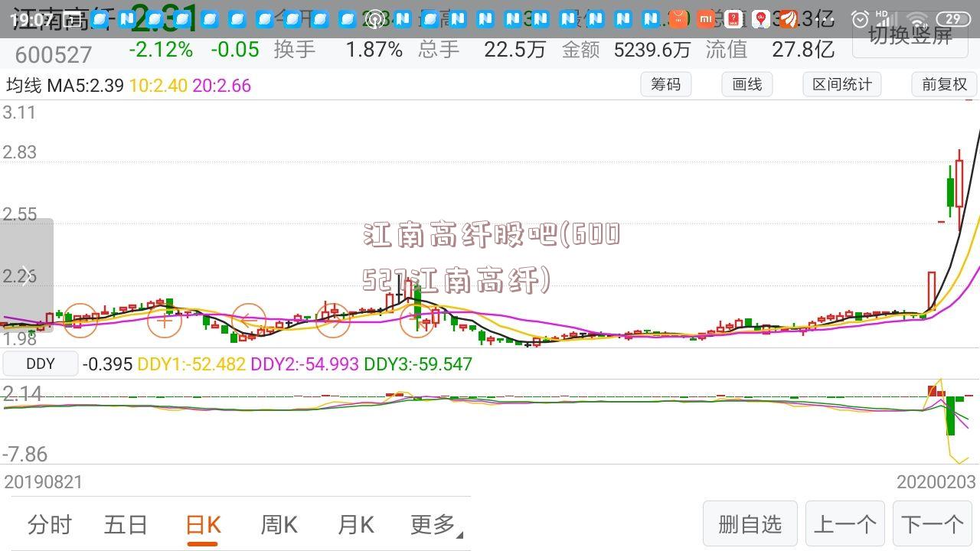This screenshot has width=980, height=551.
Task: Tap the stock code 600527
Action: pos(54,54)
